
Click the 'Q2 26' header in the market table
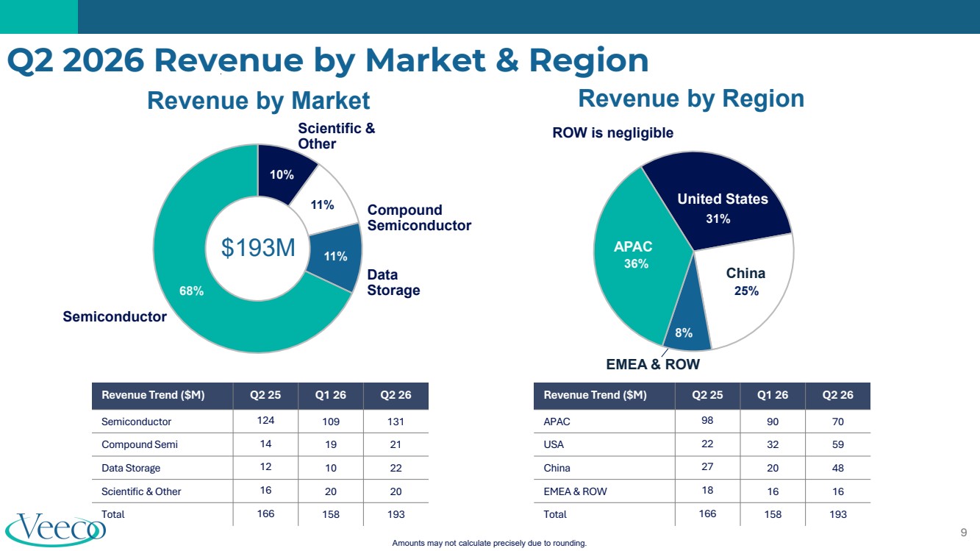coord(396,396)
